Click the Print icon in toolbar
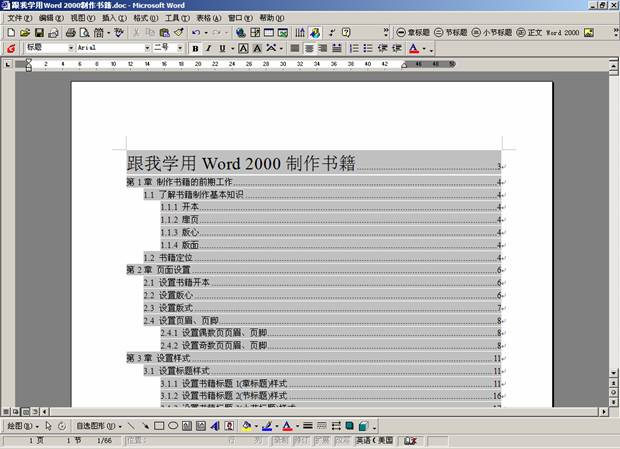Screen dimensions: 620x449 tap(70, 33)
